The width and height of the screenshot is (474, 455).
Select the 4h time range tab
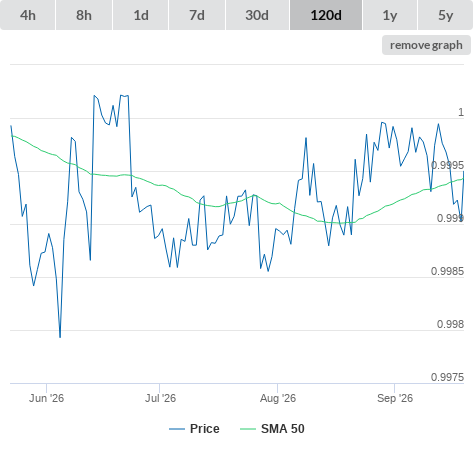[x=28, y=15]
